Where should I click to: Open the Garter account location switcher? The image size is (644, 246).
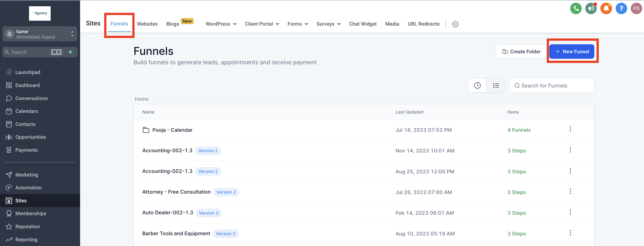(x=40, y=34)
